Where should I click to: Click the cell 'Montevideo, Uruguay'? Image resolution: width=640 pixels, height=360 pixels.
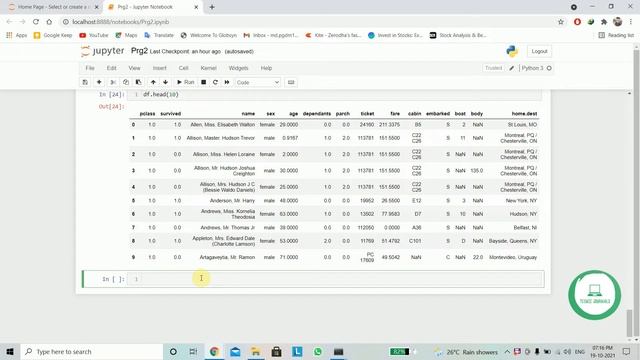tap(513, 258)
